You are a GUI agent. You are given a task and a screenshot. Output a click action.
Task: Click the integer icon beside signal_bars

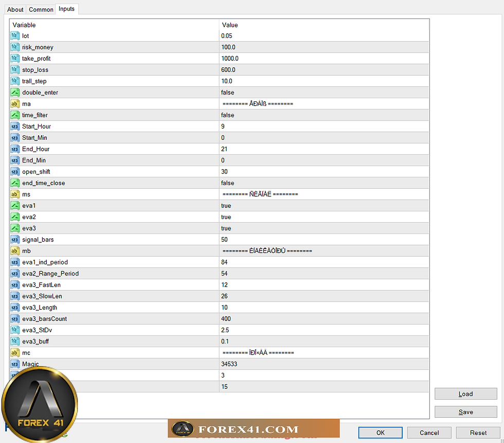point(15,239)
